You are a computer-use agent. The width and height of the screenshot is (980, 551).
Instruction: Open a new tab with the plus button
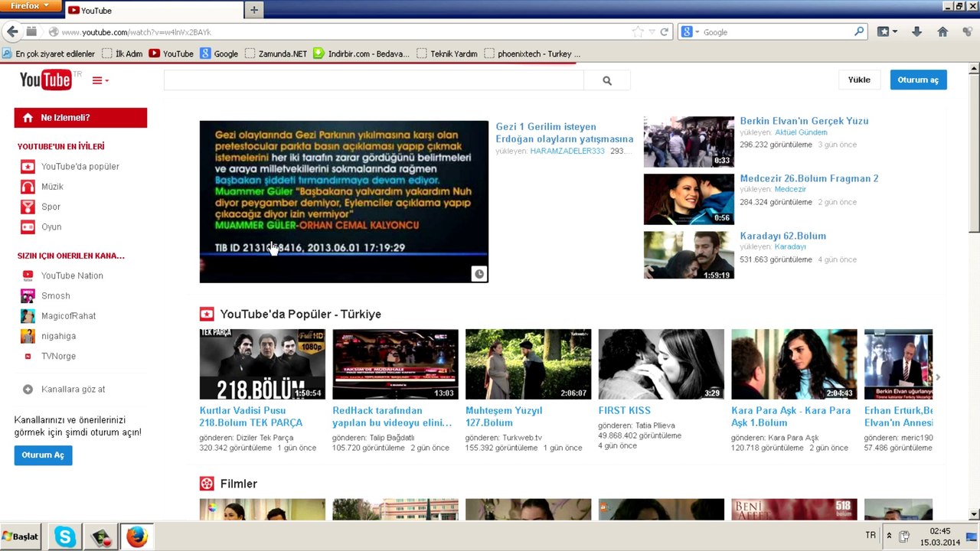coord(254,10)
